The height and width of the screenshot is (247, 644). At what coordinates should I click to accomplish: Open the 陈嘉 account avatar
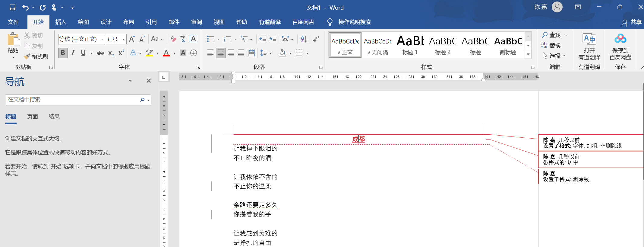tap(557, 7)
